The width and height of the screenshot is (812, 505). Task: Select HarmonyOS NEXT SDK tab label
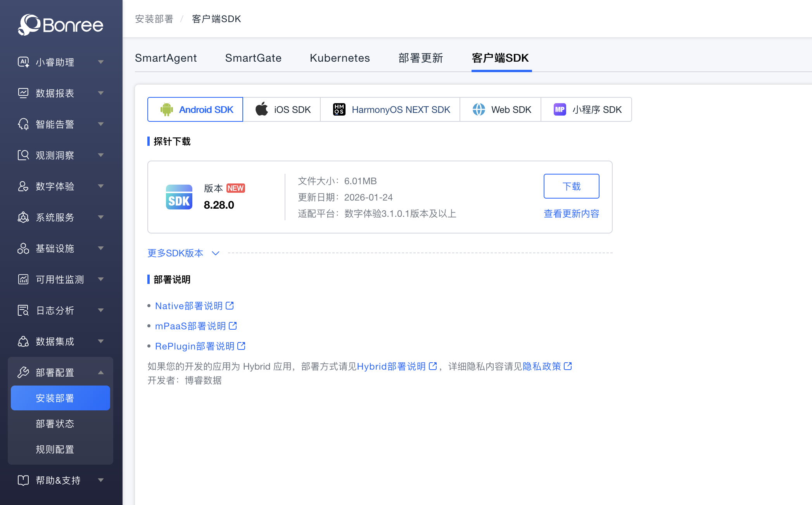click(x=401, y=110)
